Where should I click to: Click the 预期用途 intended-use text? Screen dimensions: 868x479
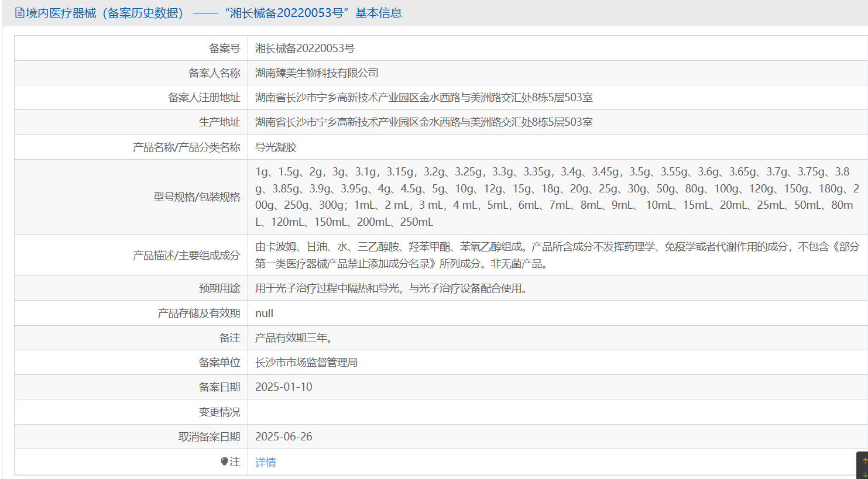(x=391, y=288)
